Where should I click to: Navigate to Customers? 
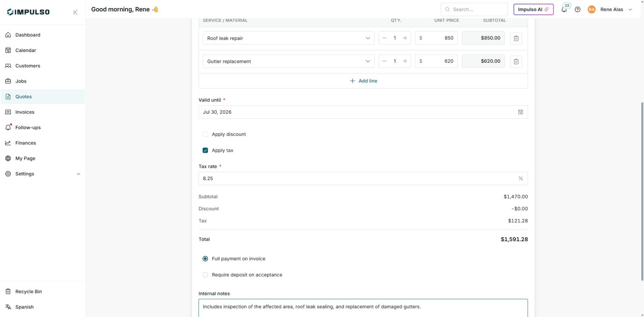click(x=42, y=66)
